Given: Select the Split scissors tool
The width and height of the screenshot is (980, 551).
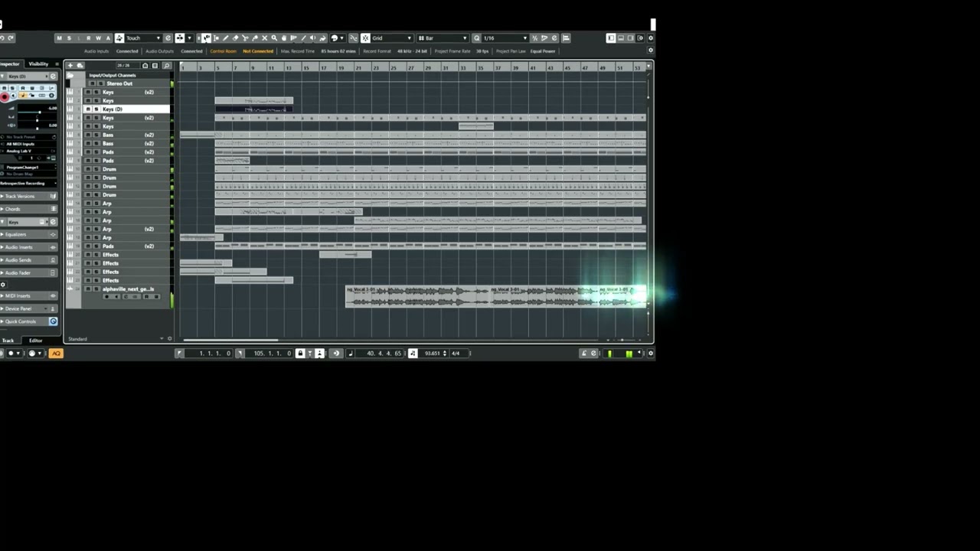Looking at the screenshot, I should click(245, 37).
